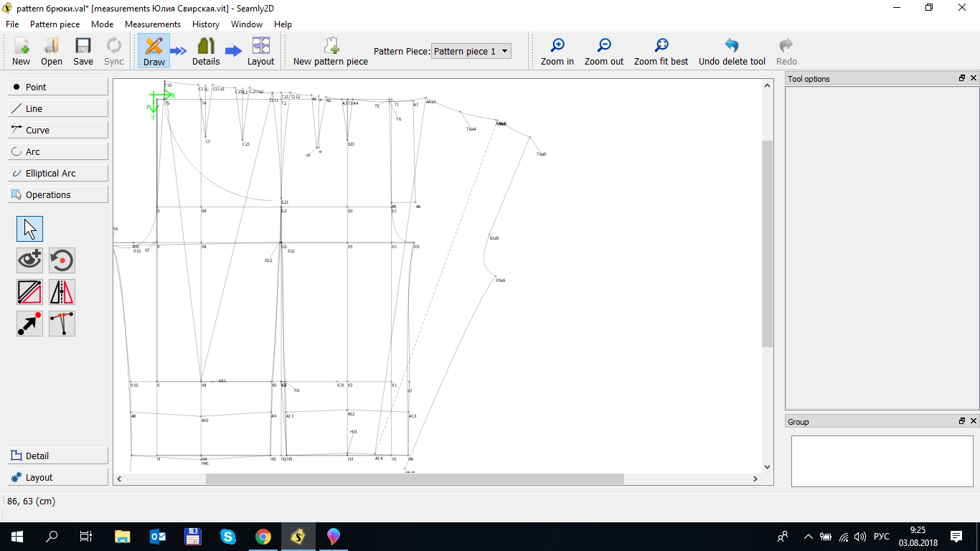Screen dimensions: 980x551
Task: Expand the Point tools section
Action: pos(58,87)
